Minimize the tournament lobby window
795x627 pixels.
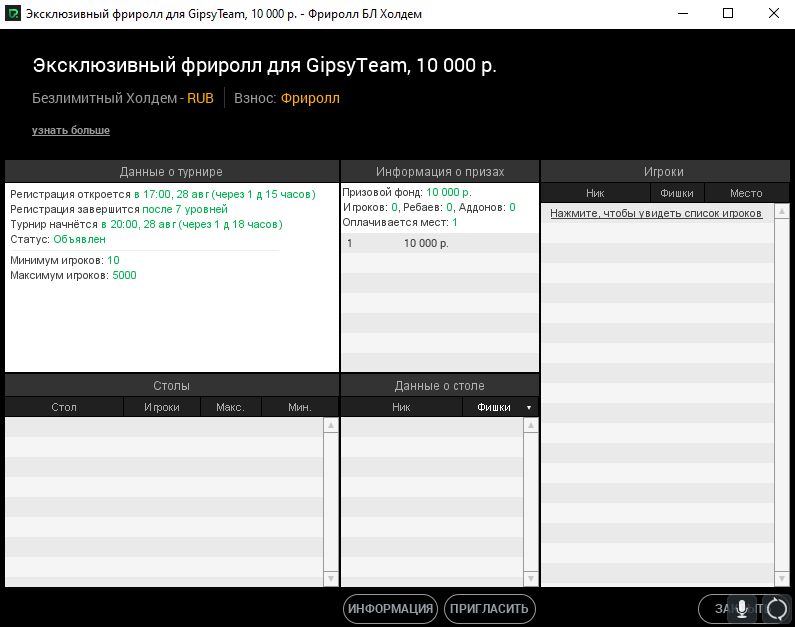(683, 14)
